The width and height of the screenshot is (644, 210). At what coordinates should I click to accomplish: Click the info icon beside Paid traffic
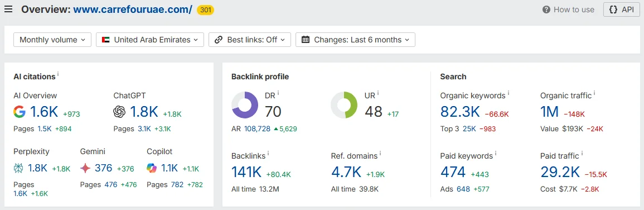[582, 154]
